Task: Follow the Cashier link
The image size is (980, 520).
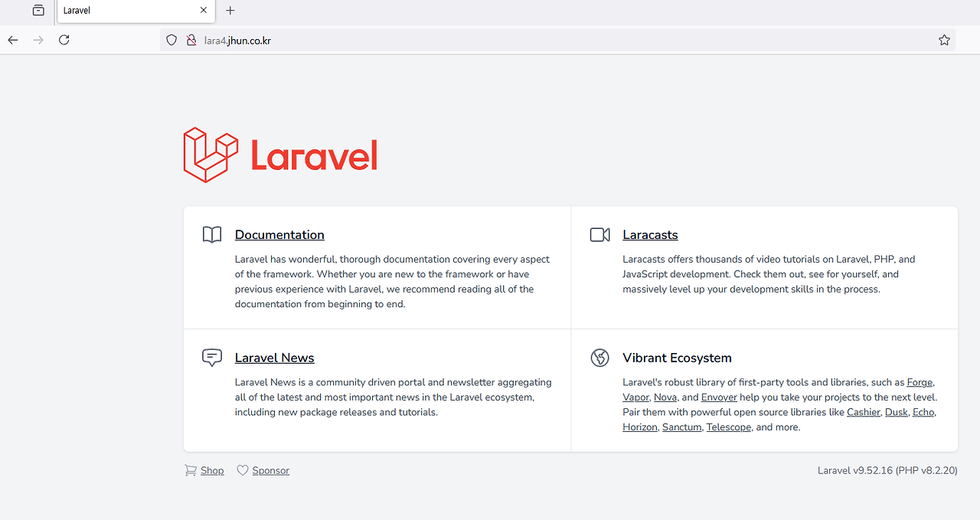Action: tap(864, 412)
